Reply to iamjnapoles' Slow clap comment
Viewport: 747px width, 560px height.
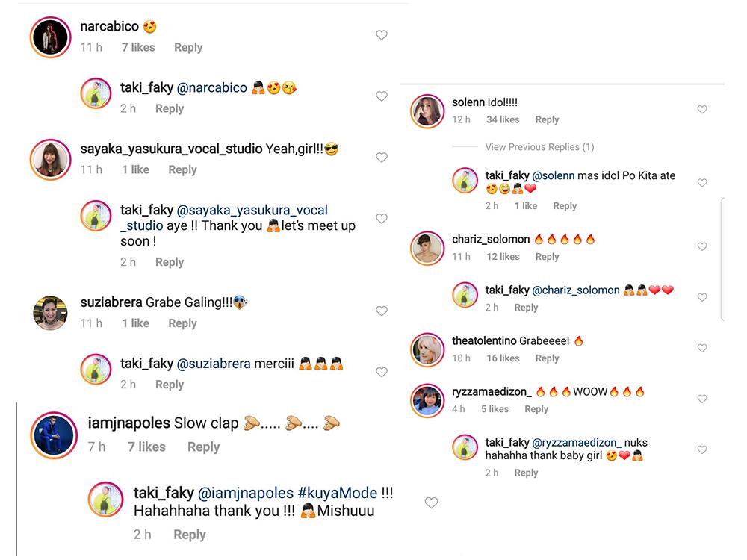pyautogui.click(x=203, y=447)
